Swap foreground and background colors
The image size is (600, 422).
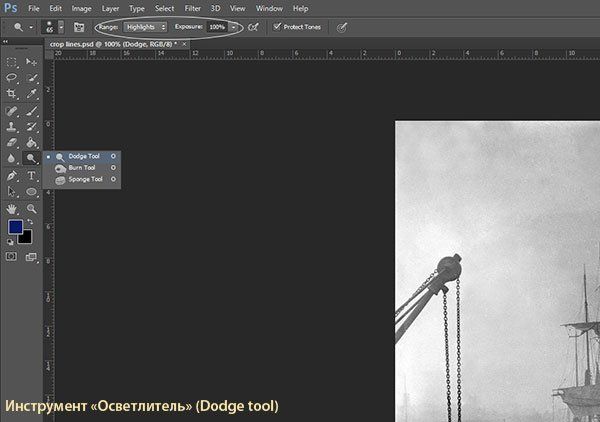[x=30, y=222]
